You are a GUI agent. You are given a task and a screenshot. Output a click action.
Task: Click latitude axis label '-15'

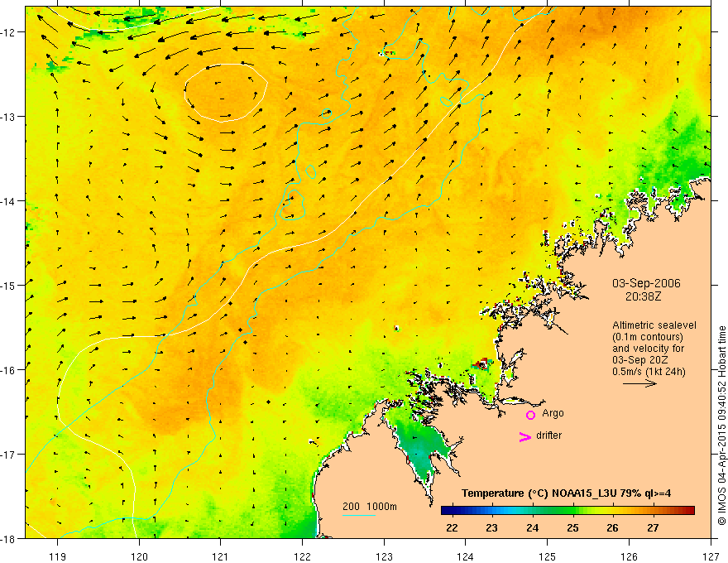coord(9,285)
